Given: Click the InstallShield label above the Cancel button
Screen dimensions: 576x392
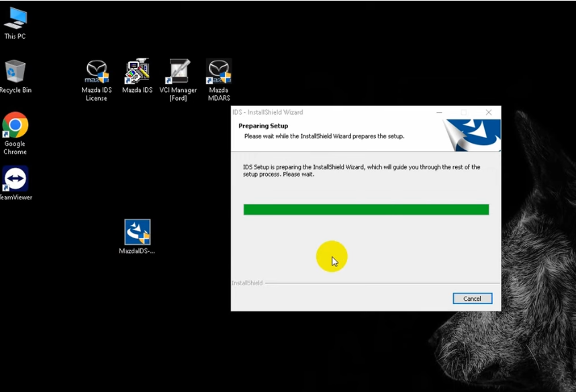Looking at the screenshot, I should 247,283.
